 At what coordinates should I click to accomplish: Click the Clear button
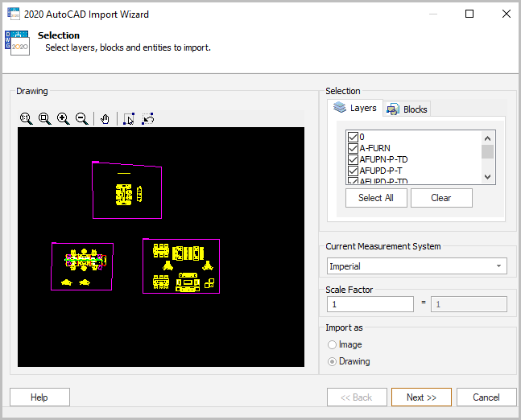pos(441,198)
